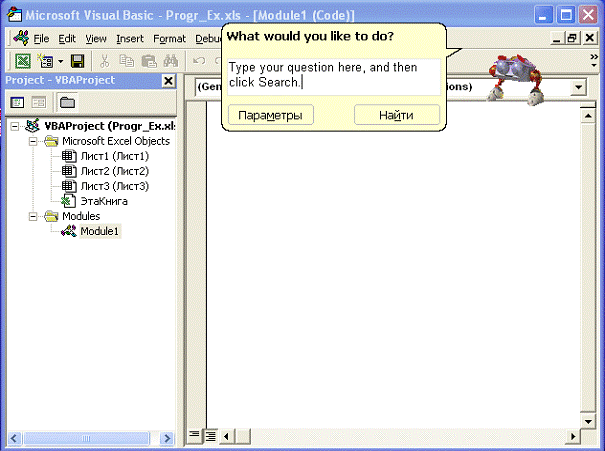Click code window scroll up arrow
This screenshot has width=605, height=451.
(588, 115)
